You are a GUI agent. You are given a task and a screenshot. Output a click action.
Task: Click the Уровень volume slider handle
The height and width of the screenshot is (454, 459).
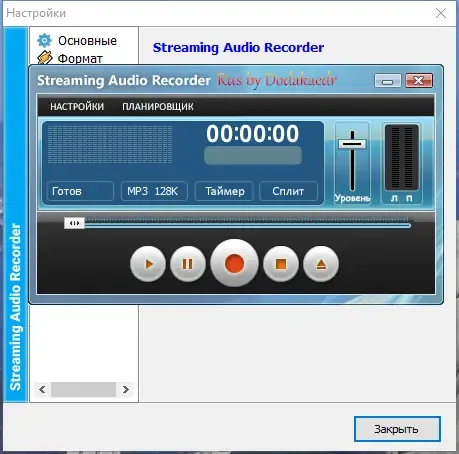(352, 144)
